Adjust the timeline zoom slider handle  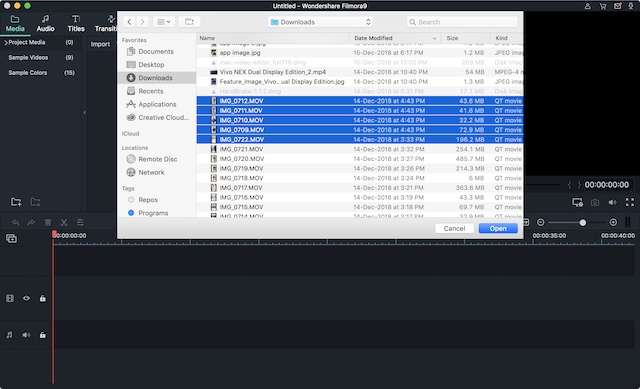coord(582,222)
